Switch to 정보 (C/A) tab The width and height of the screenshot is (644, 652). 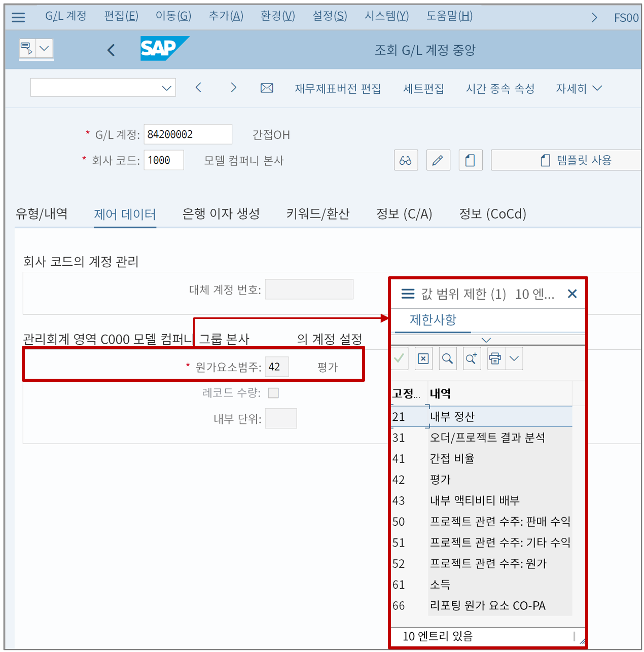pyautogui.click(x=404, y=214)
